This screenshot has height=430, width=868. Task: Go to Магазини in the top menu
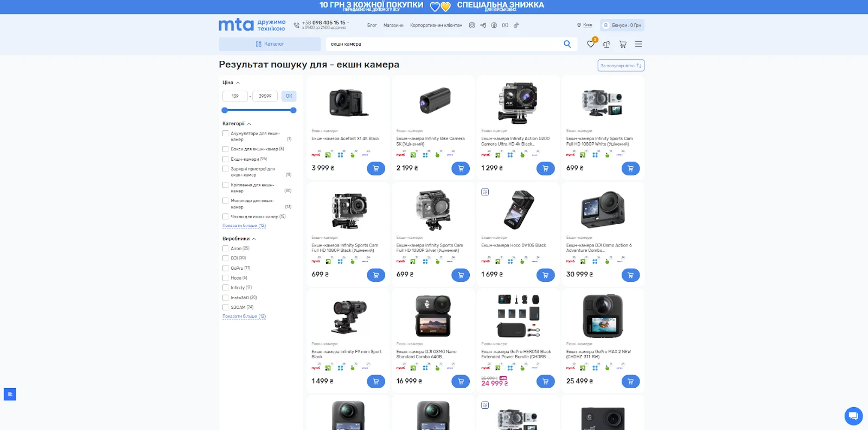coord(393,26)
